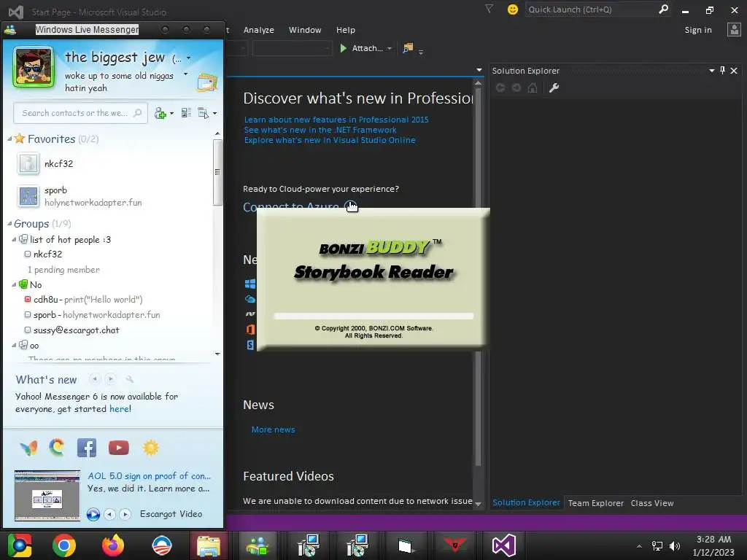Image resolution: width=747 pixels, height=560 pixels.
Task: Open the Window menu
Action: (x=305, y=30)
